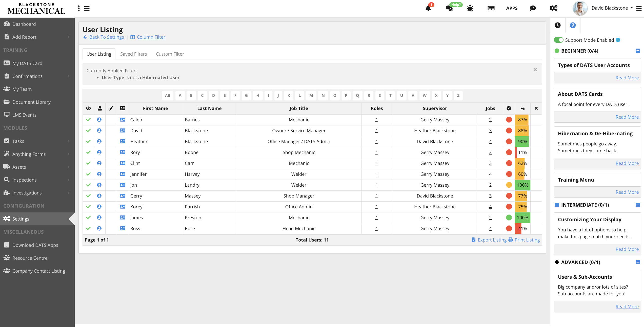This screenshot has height=327, width=644.
Task: Click the bug report icon
Action: click(470, 8)
